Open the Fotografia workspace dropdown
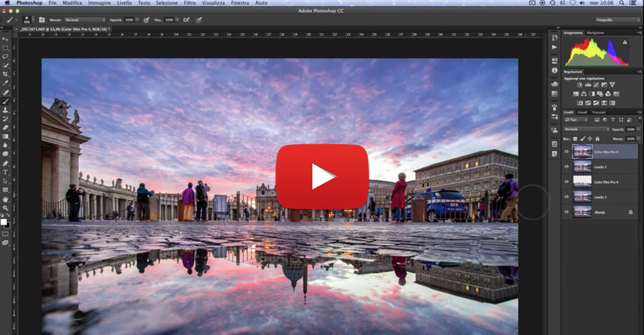The width and height of the screenshot is (644, 335). 617,20
